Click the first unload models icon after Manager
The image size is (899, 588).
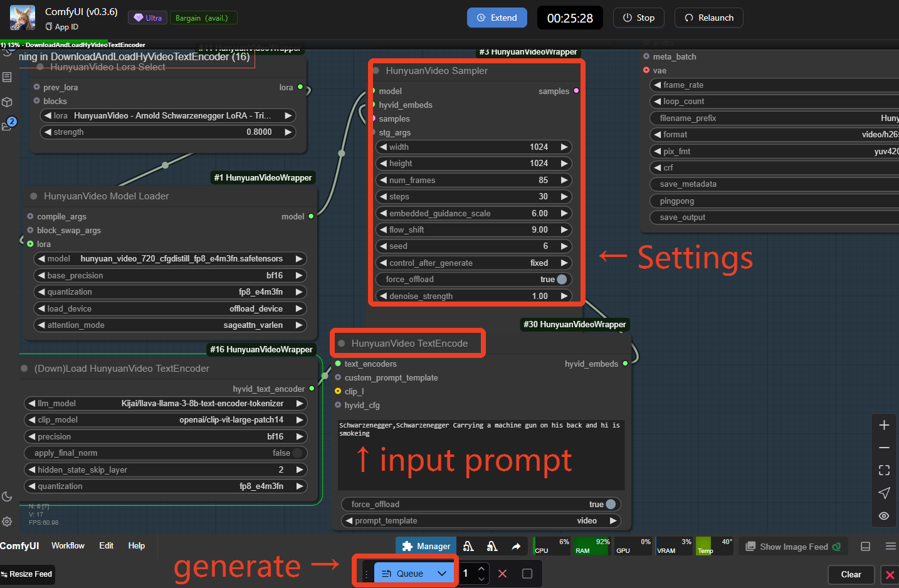pyautogui.click(x=468, y=547)
